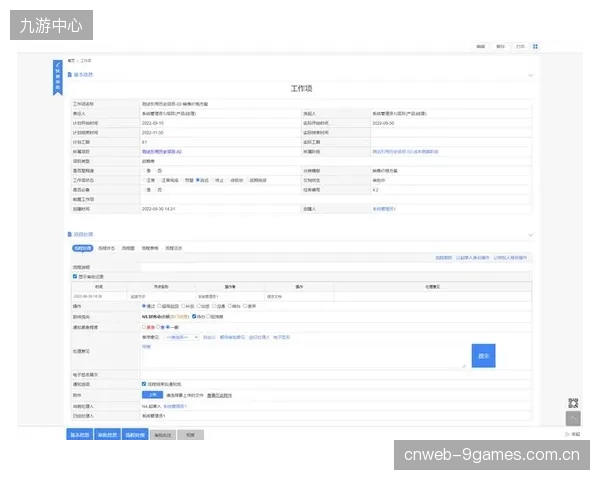The image size is (600, 480).
Task: Select the red 紧急 urgency radio
Action: pos(144,327)
